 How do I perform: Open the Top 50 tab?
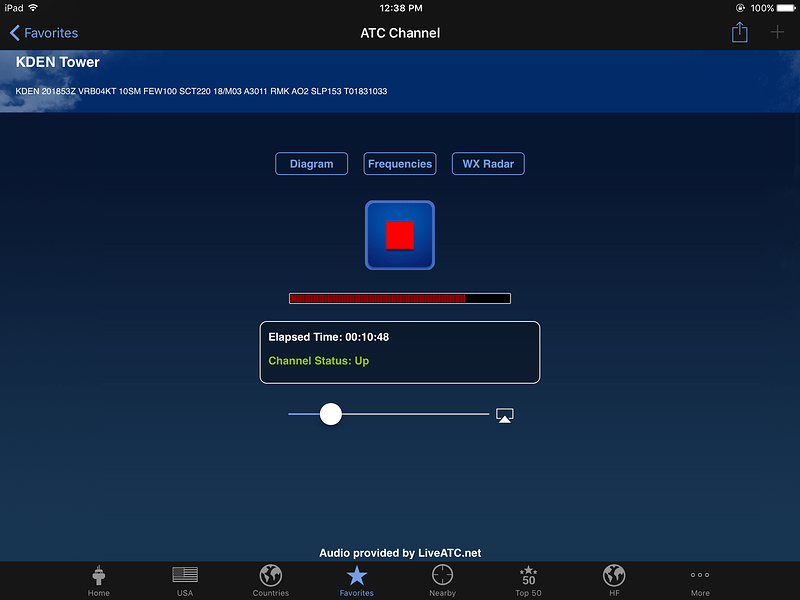tap(528, 581)
